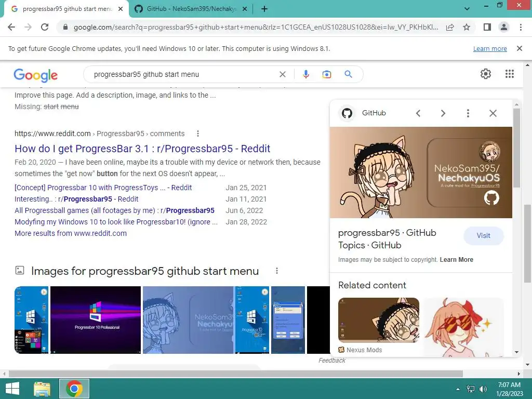Screen dimensions: 532x399
Task: Open the highlighted NekoSam395 Nechakyu image thumbnail
Action: click(188, 320)
